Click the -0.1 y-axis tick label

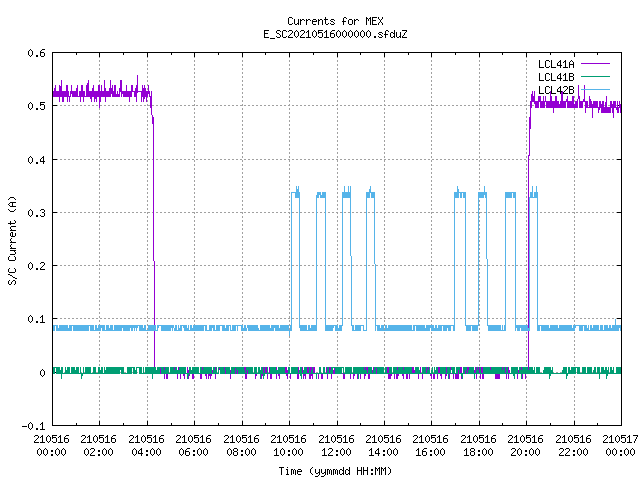[33, 426]
